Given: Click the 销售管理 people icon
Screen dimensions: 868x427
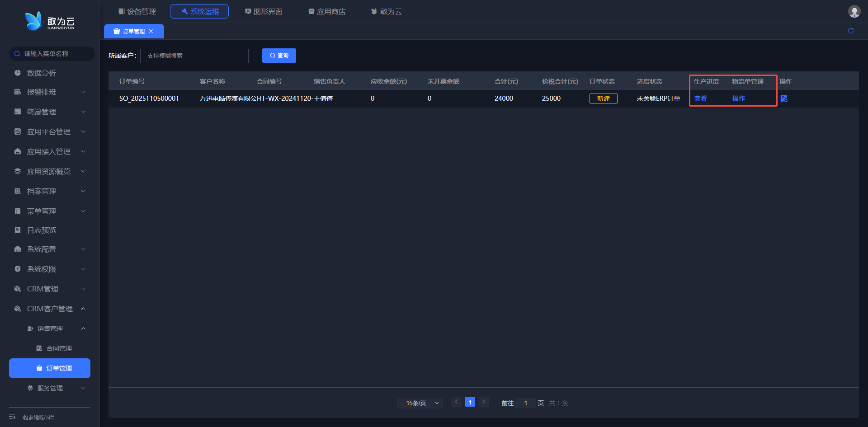Looking at the screenshot, I should coord(30,328).
